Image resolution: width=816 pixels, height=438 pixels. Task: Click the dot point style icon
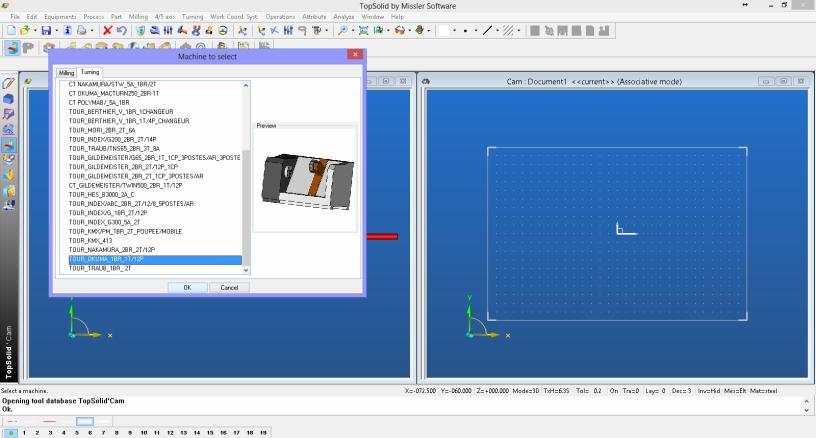(465, 31)
